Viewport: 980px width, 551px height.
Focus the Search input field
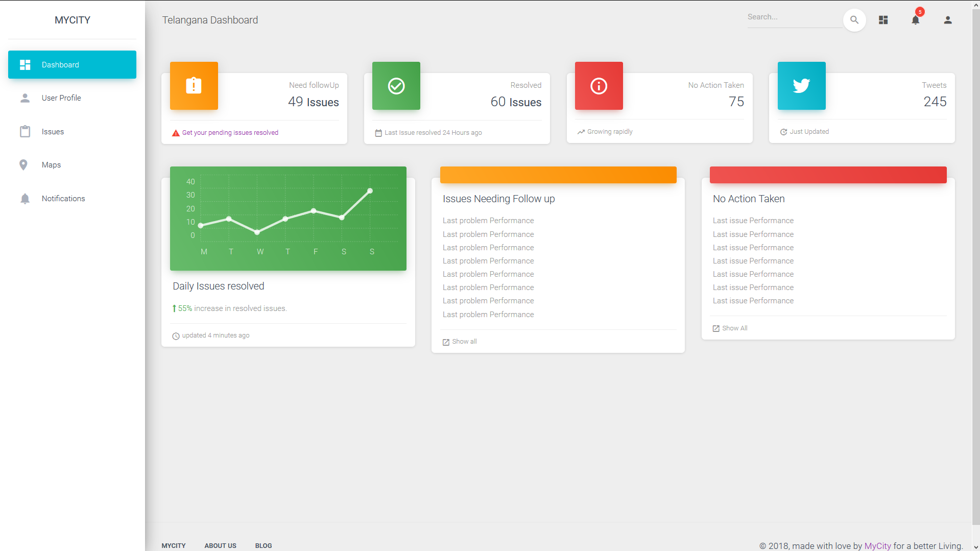point(794,17)
